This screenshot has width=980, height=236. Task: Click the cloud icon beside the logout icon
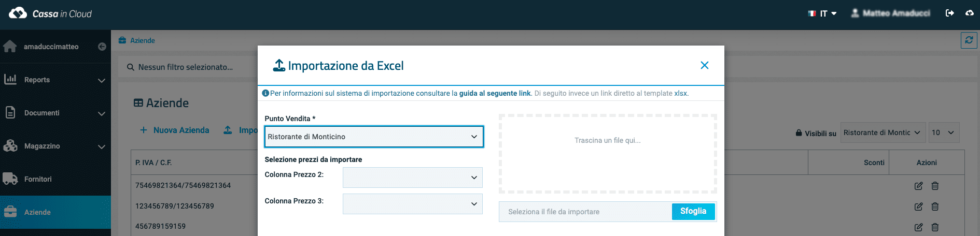tap(970, 13)
